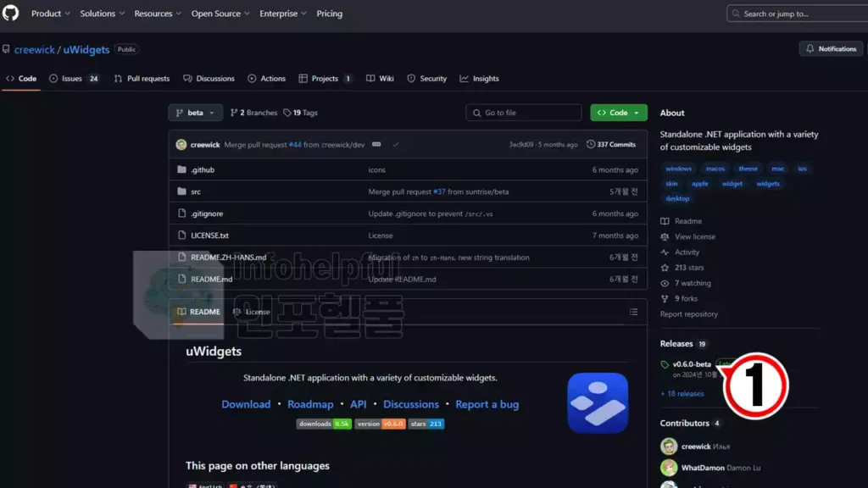868x488 pixels.
Task: Open the .gitignore file
Action: click(x=207, y=213)
